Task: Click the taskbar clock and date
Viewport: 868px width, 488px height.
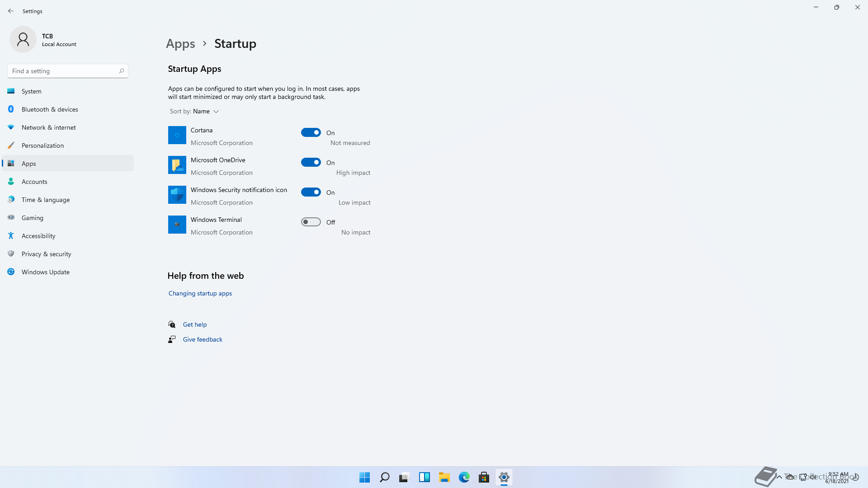Action: (838, 478)
